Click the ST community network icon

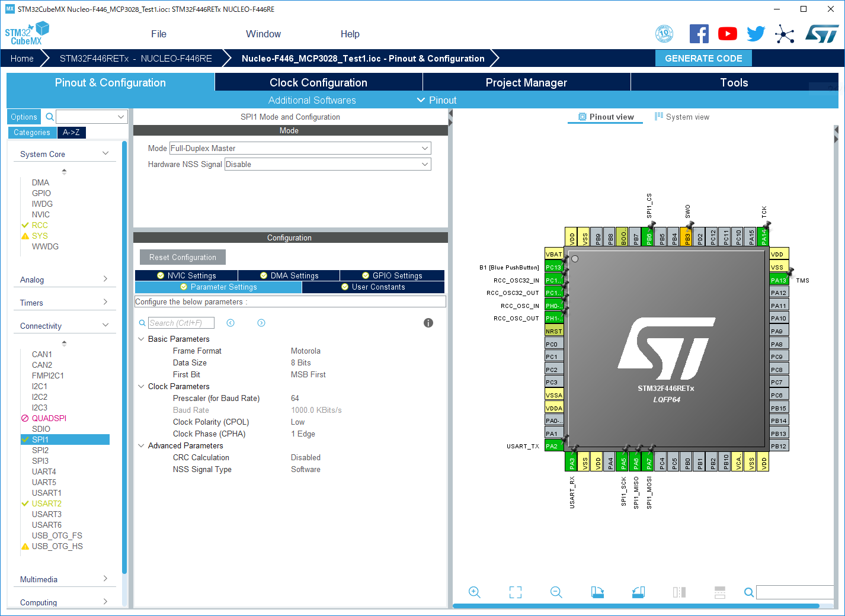pyautogui.click(x=785, y=34)
